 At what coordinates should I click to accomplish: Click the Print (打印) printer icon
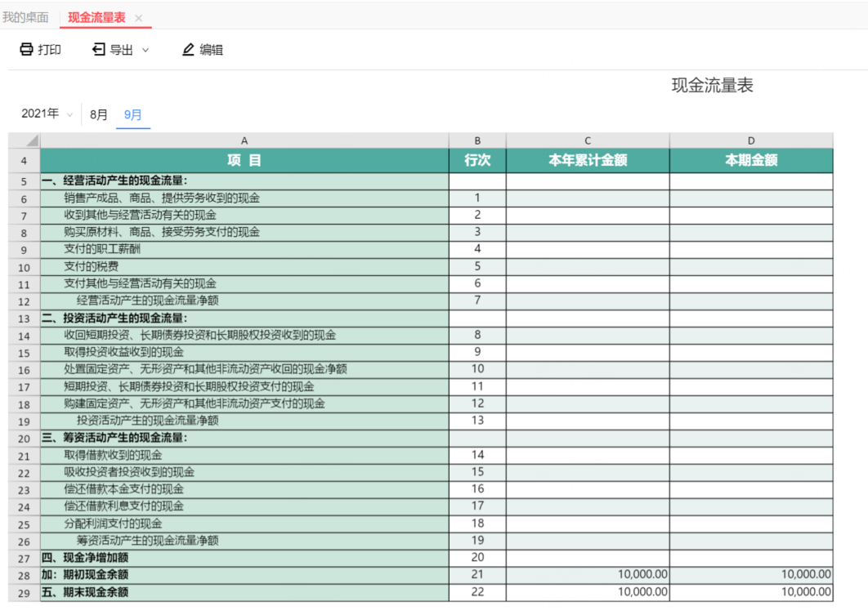click(x=26, y=50)
